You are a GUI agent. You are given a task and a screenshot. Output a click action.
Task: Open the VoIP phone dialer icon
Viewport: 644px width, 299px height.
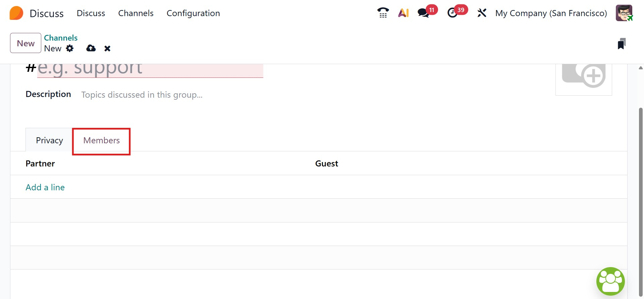coord(383,13)
